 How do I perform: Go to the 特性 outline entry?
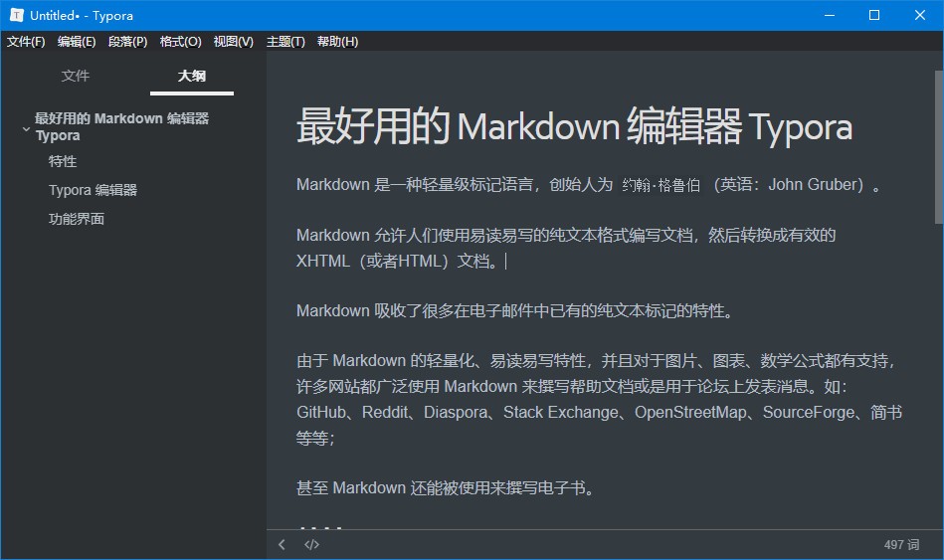point(63,161)
